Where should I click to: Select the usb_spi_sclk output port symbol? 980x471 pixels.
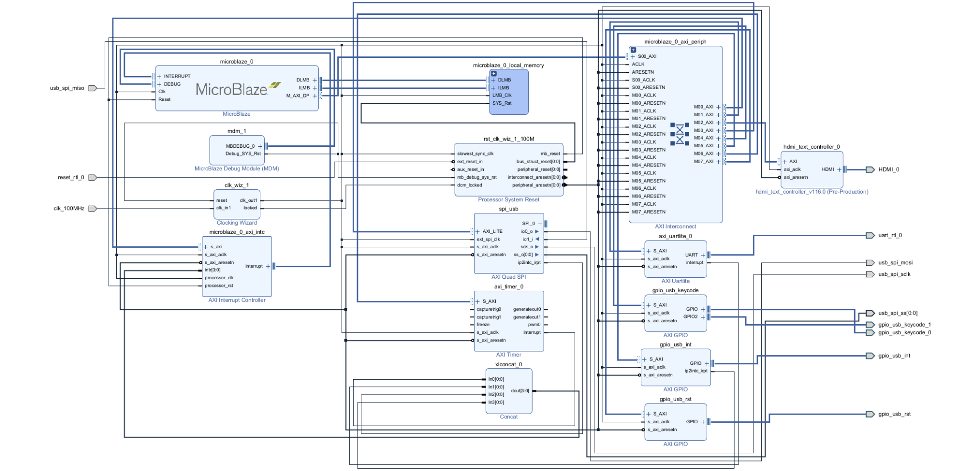click(870, 274)
